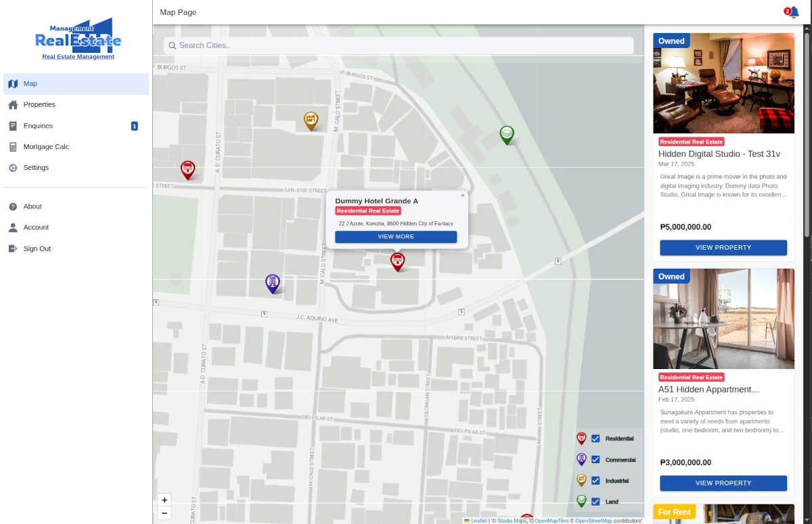Click the ₱5,000,000.00 price
Viewport: 812px width, 524px height.
pyautogui.click(x=685, y=227)
